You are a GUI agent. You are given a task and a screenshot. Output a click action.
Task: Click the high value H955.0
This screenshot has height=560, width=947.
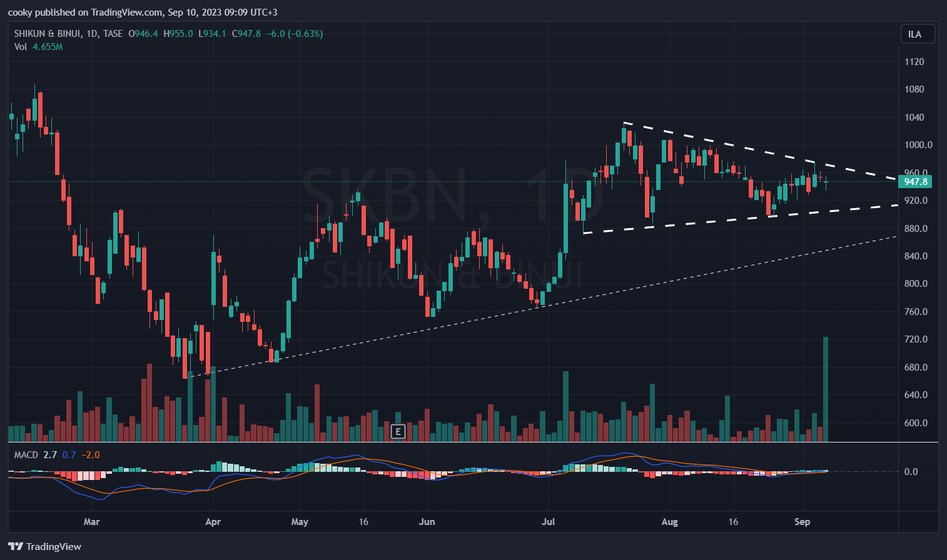[x=178, y=34]
